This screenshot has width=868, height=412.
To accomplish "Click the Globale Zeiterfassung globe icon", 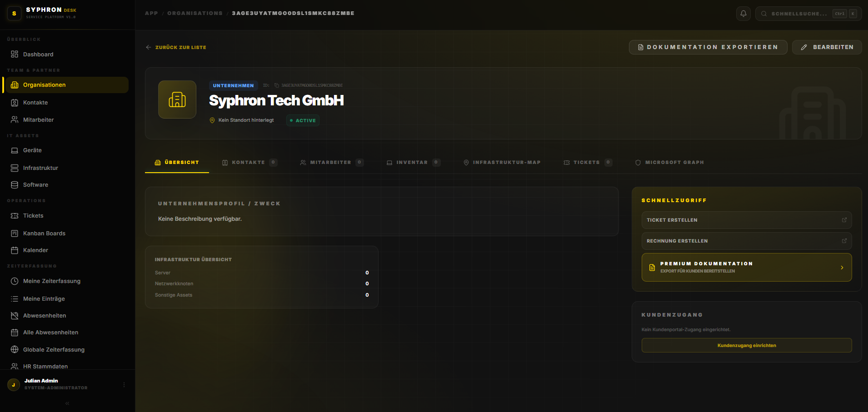I will pos(15,350).
